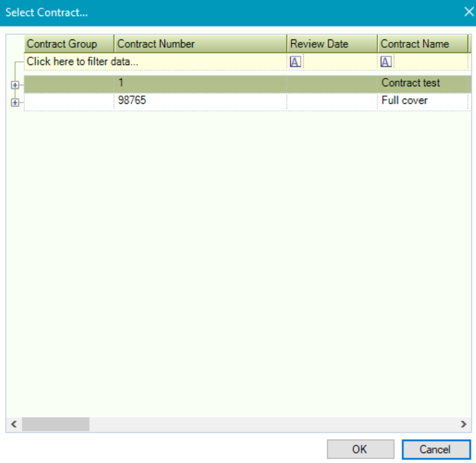This screenshot has height=463, width=476.
Task: Click the Review Date column header
Action: [x=332, y=44]
